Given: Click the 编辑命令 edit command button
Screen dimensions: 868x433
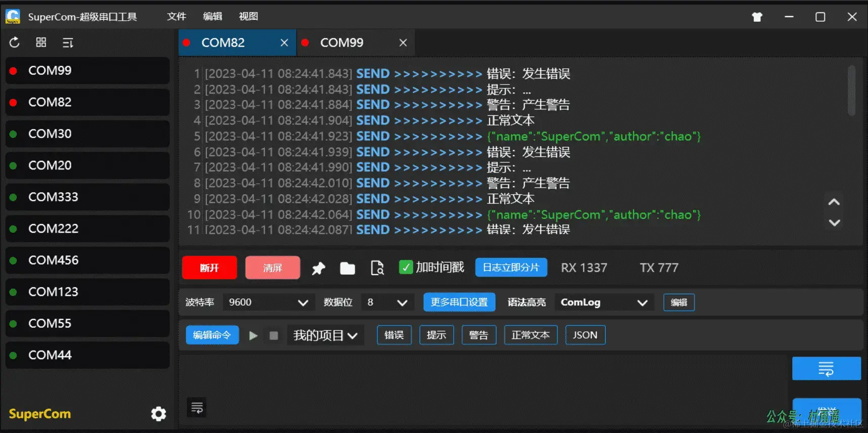Looking at the screenshot, I should [x=212, y=335].
